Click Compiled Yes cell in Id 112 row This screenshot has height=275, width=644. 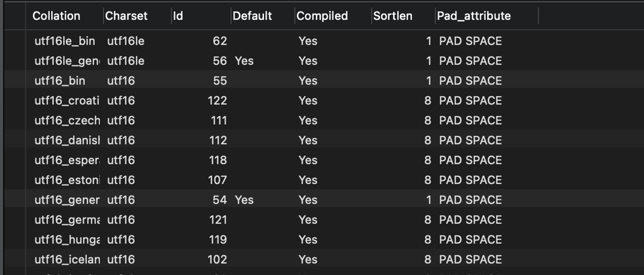[x=308, y=140]
